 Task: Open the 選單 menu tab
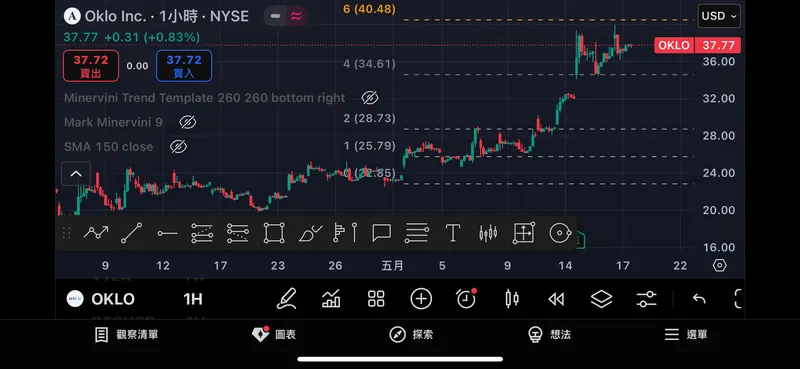(686, 335)
